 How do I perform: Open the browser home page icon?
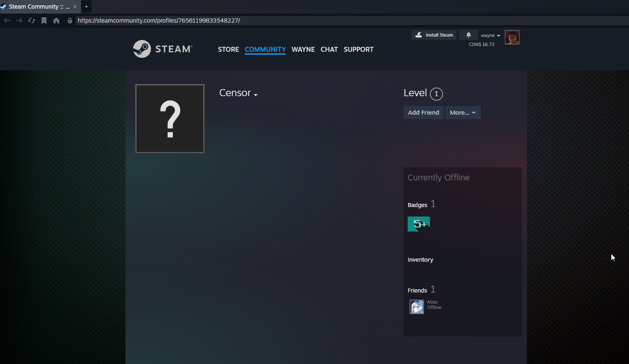[56, 21]
